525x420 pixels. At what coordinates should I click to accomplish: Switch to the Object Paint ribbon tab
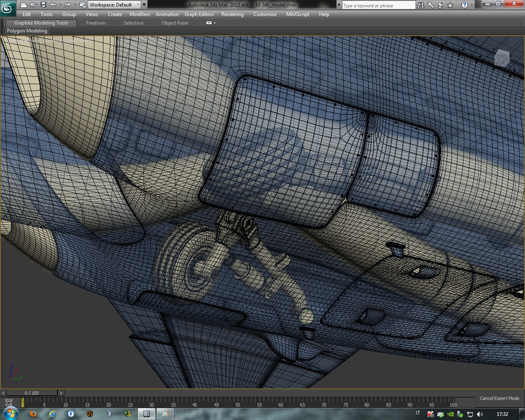[175, 23]
